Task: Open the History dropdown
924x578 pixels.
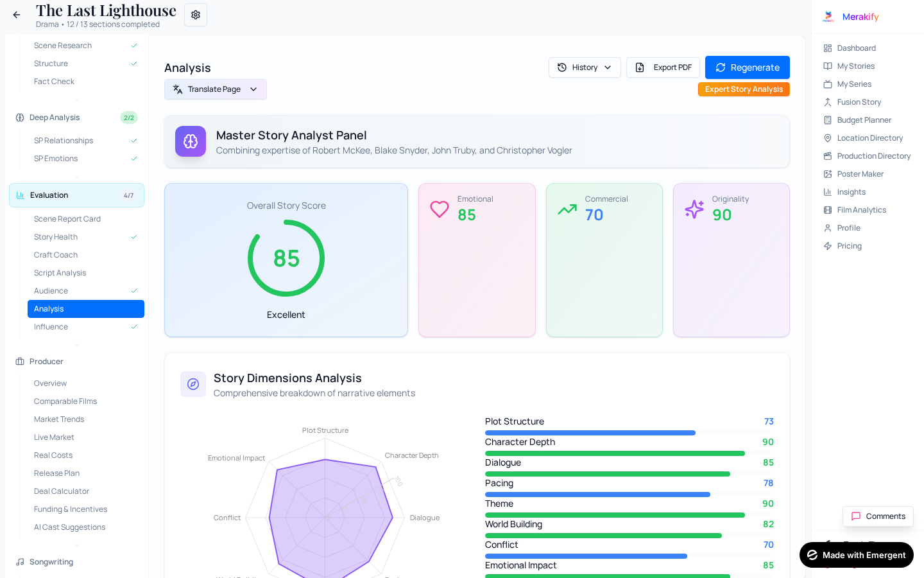Action: [585, 67]
